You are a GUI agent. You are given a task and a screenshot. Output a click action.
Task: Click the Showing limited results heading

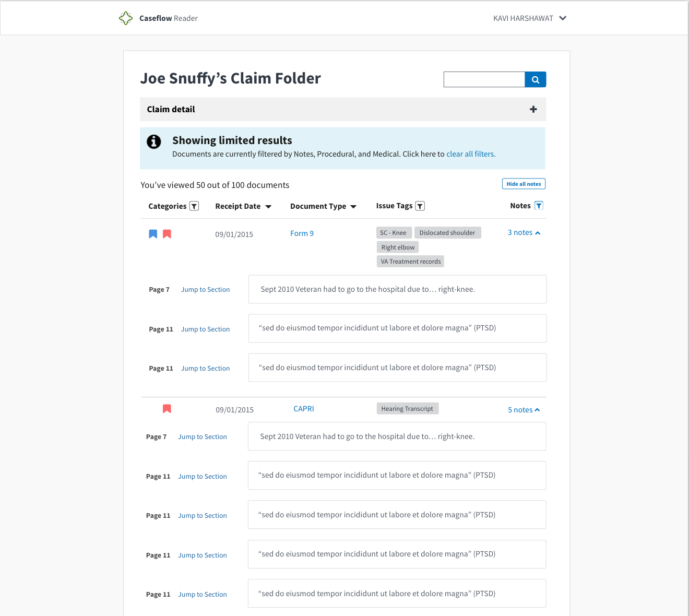[x=232, y=140]
